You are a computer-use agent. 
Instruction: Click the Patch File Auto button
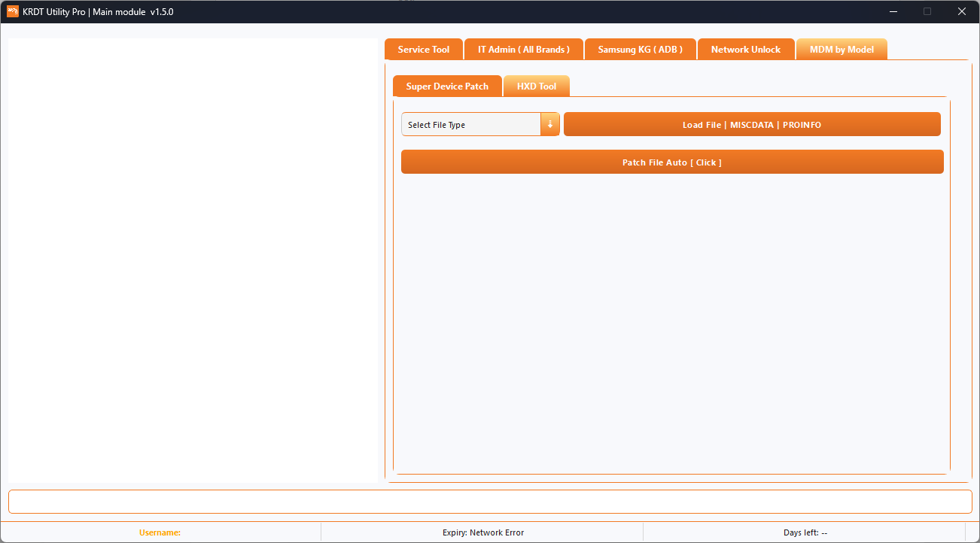coord(672,161)
